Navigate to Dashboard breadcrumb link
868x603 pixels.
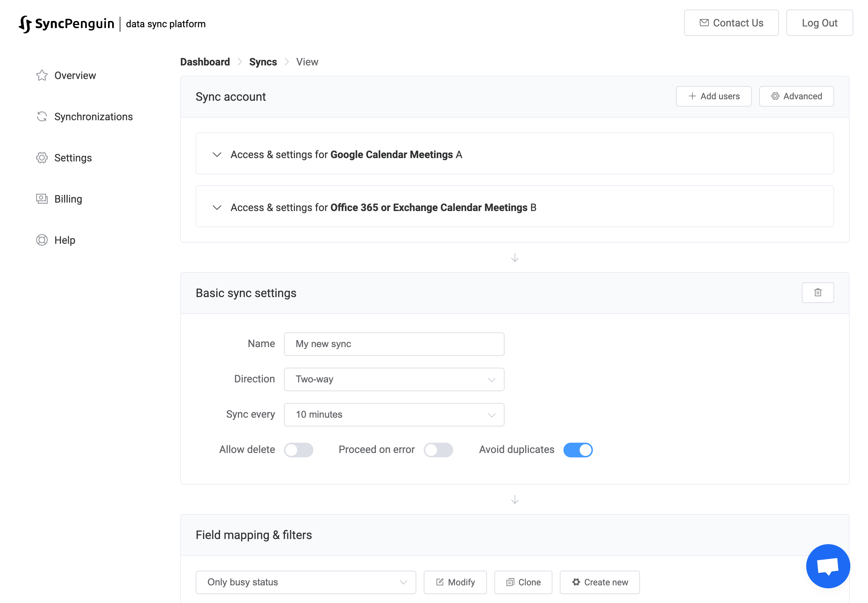click(x=205, y=62)
